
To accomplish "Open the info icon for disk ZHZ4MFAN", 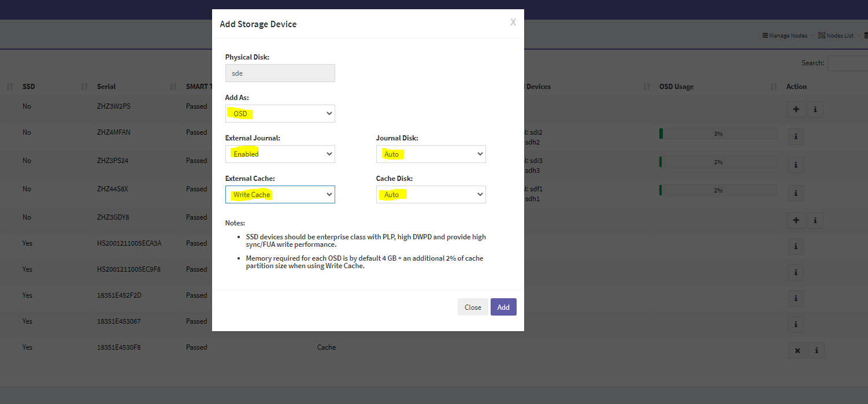I will pyautogui.click(x=796, y=136).
